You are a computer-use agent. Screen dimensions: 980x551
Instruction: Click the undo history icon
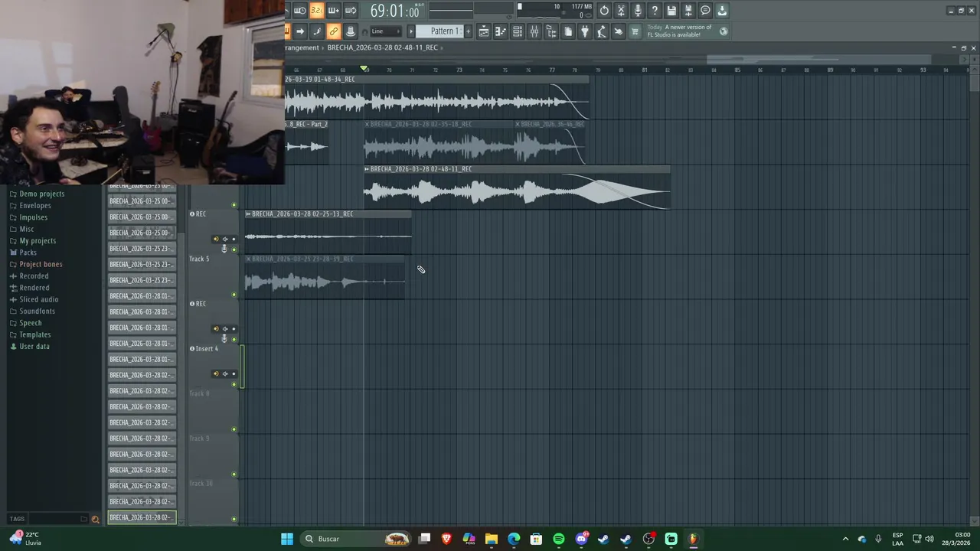(603, 11)
